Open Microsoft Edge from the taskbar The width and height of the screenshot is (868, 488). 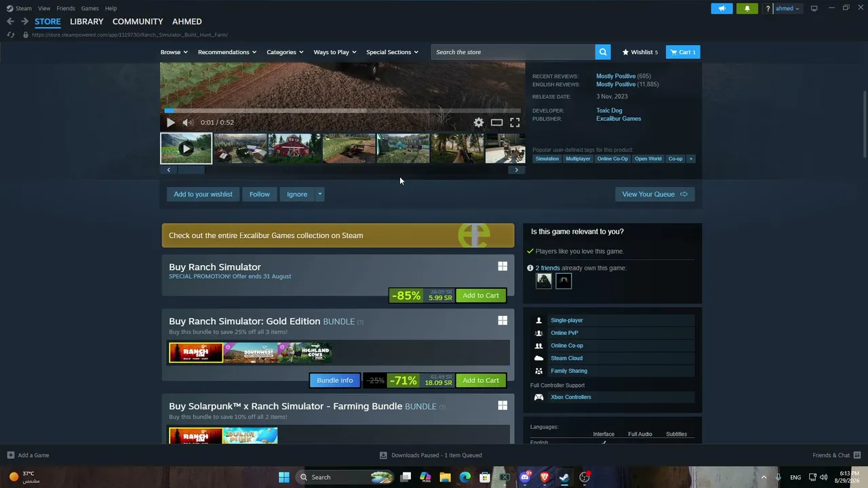(465, 477)
